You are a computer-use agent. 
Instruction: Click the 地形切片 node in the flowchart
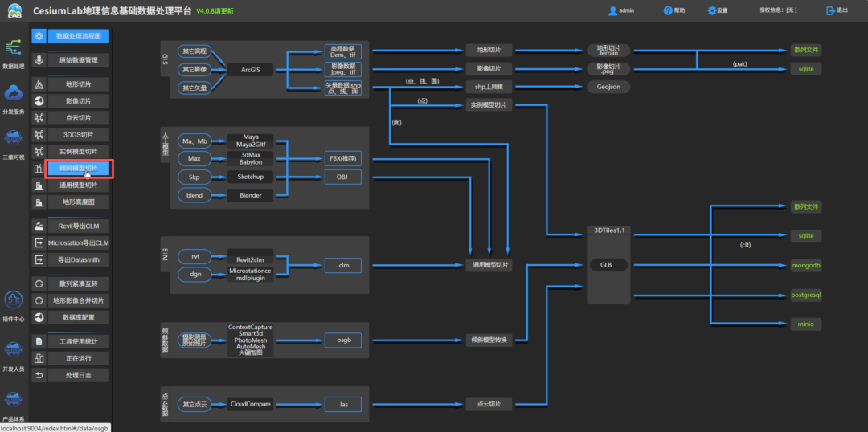[489, 51]
